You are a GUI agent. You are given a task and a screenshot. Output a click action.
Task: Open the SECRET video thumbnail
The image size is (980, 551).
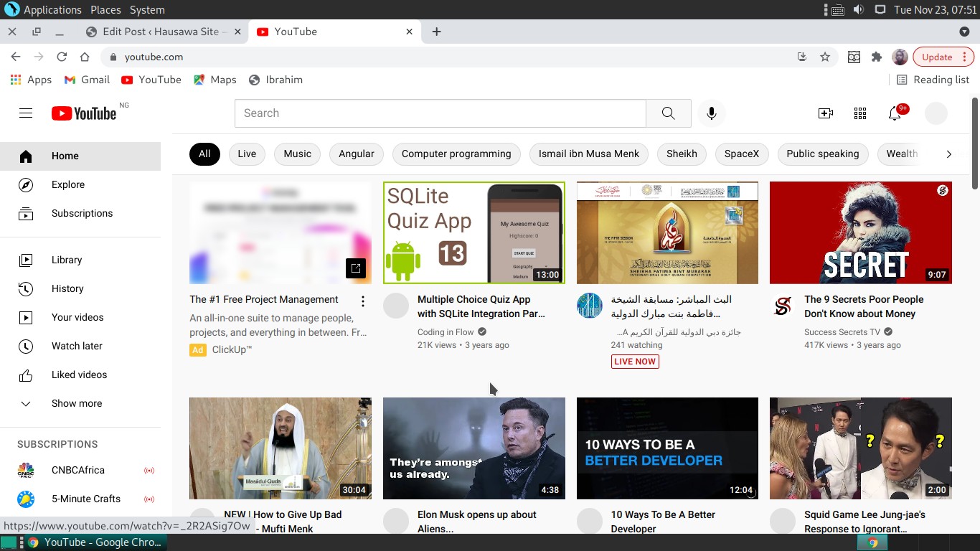pos(861,232)
